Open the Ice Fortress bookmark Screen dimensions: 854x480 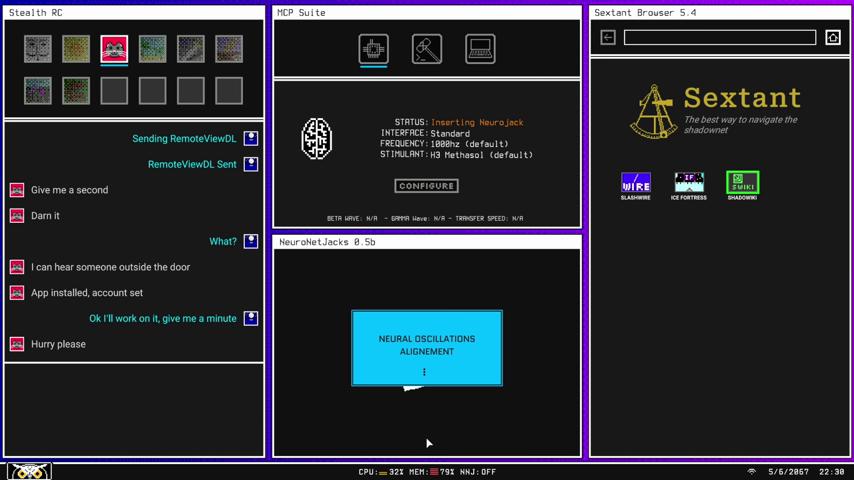[x=689, y=186]
